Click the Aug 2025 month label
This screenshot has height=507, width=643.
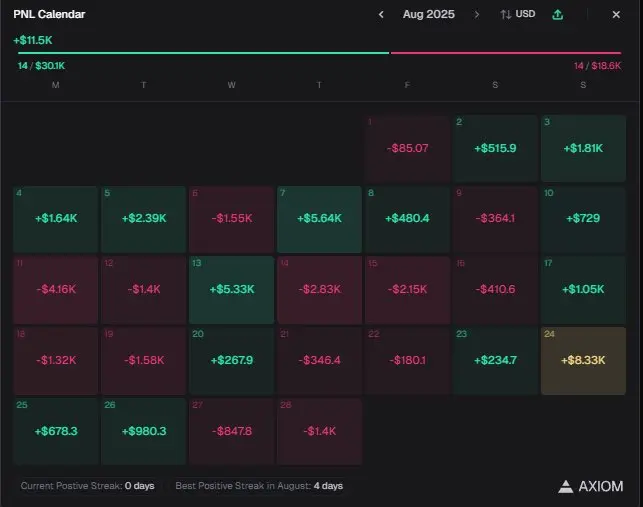429,14
